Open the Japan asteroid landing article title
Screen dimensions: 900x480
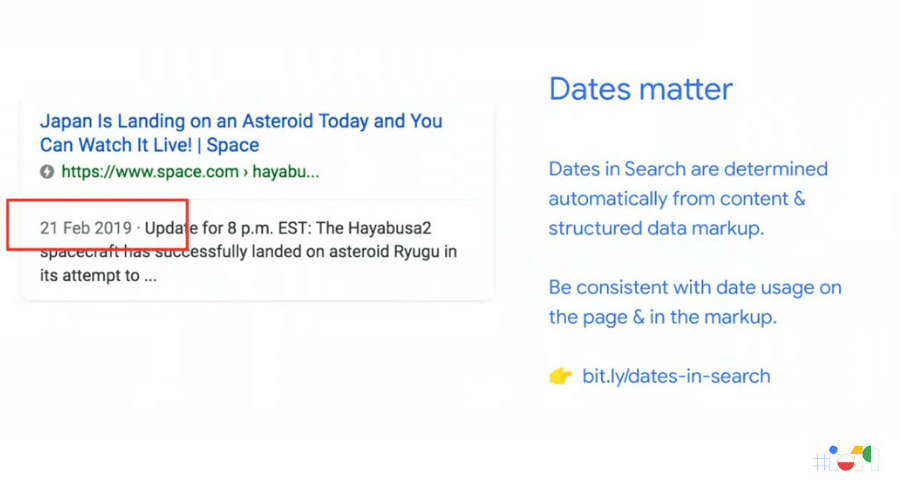click(x=241, y=133)
